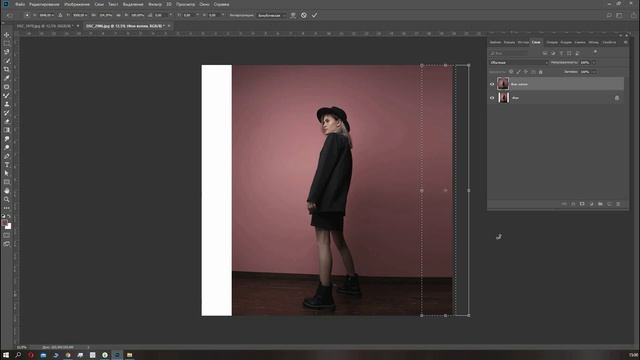640x360 pixels.
Task: Select the Gradient tool
Action: click(7, 130)
